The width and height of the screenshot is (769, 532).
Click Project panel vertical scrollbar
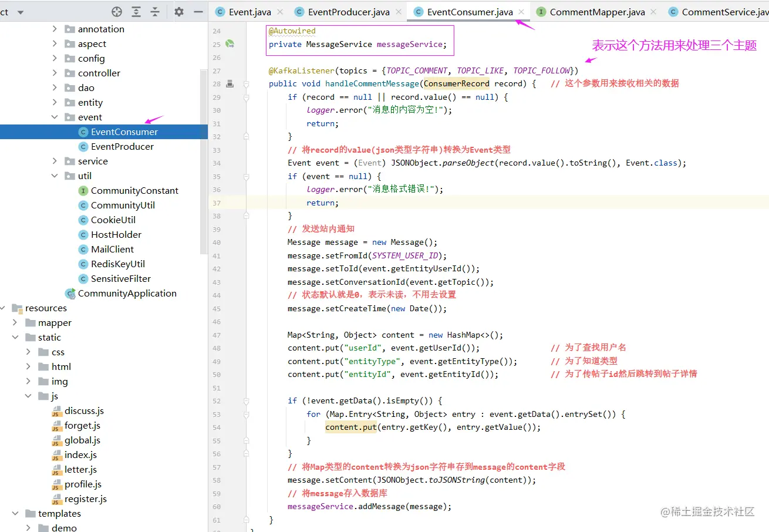(204, 161)
